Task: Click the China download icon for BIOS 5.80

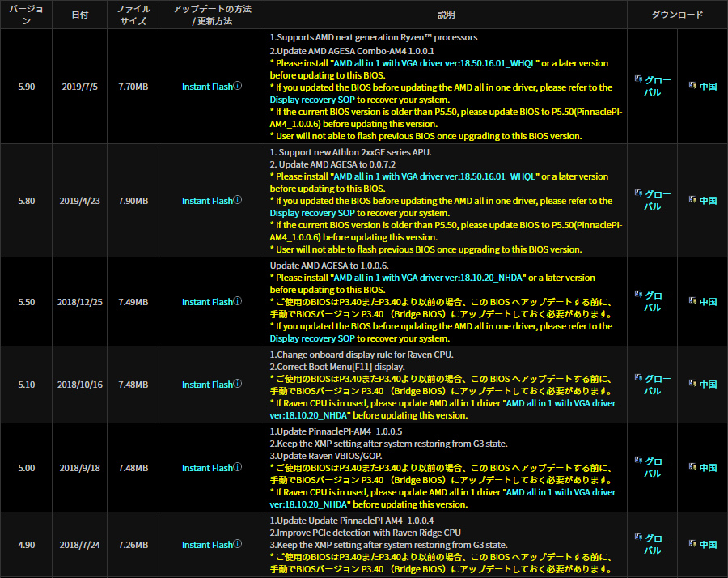Action: (x=692, y=200)
